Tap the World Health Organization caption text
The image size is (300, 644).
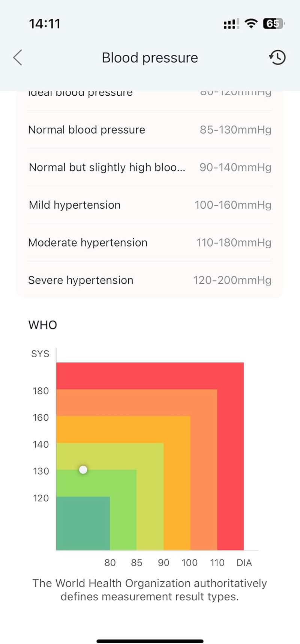tap(150, 590)
